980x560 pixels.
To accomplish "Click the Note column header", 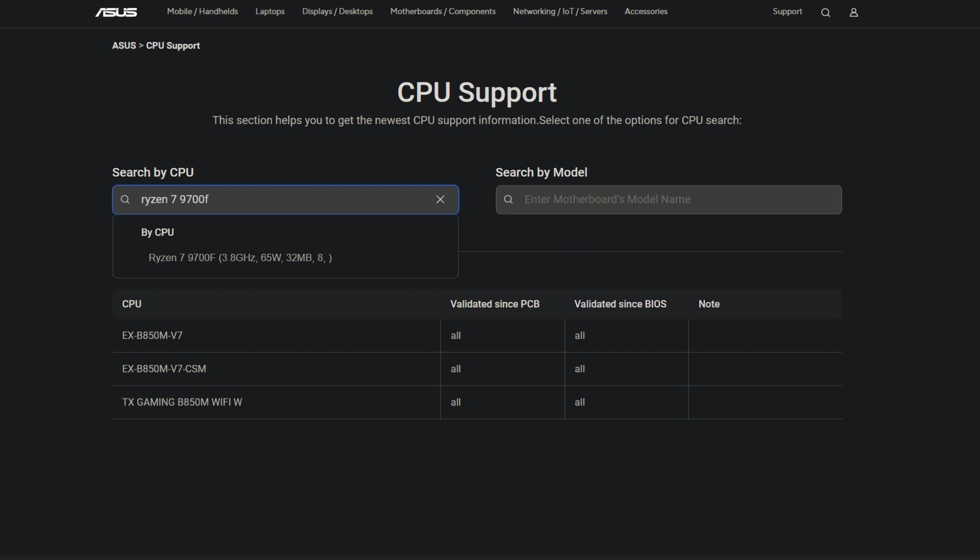I will tap(709, 304).
